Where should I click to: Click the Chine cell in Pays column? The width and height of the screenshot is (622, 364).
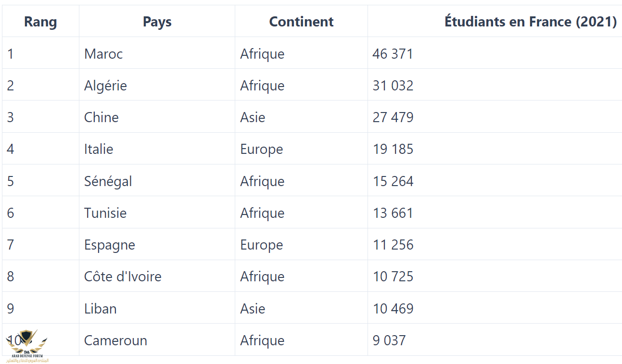[x=157, y=117]
